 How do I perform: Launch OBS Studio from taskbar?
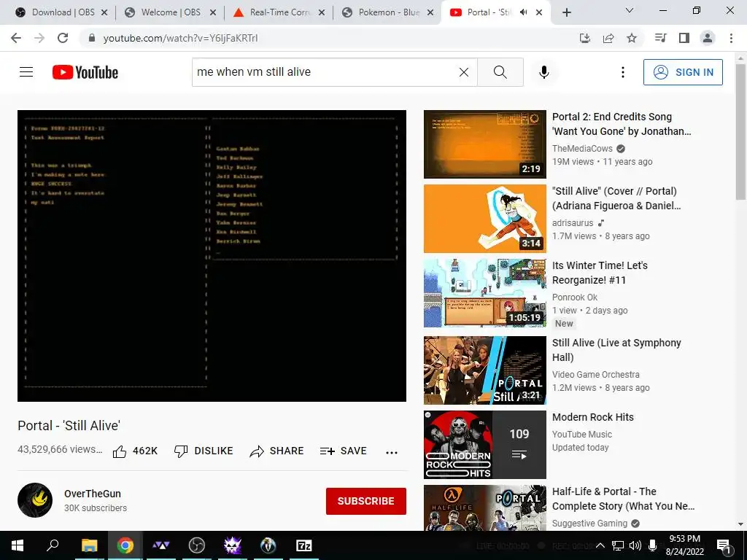click(196, 545)
